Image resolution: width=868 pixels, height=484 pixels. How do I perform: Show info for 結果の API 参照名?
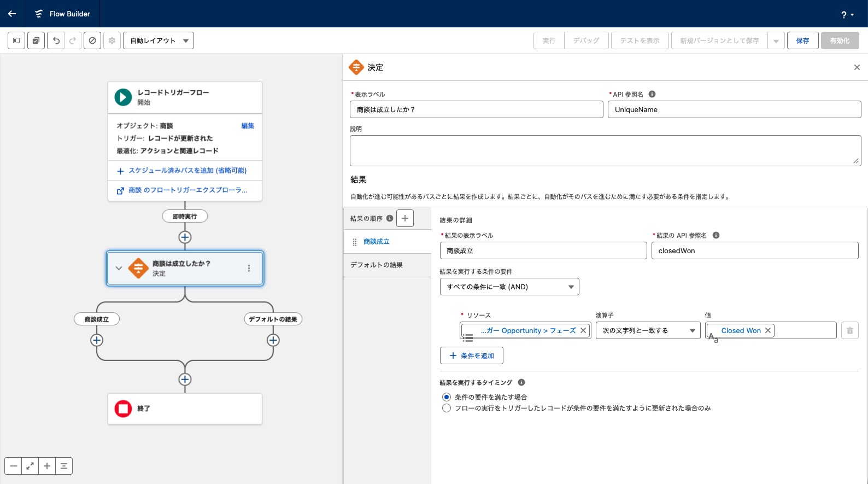pos(716,235)
